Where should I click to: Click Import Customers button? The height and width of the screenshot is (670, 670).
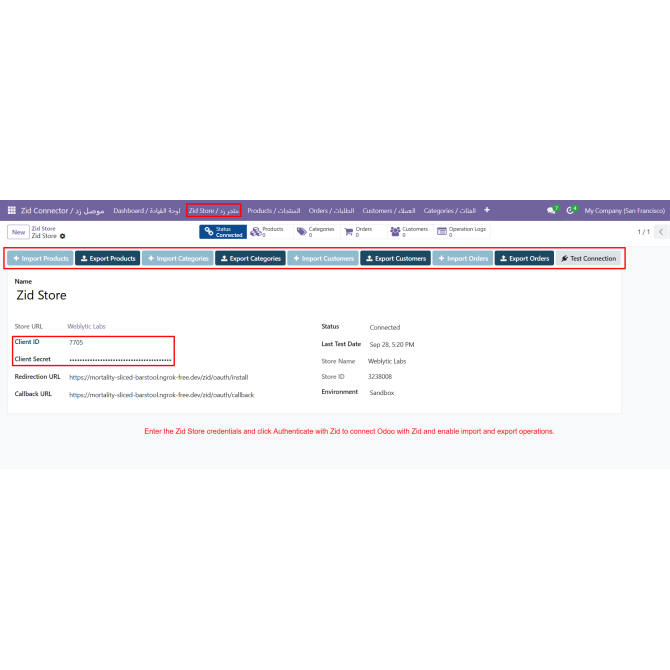tap(323, 258)
